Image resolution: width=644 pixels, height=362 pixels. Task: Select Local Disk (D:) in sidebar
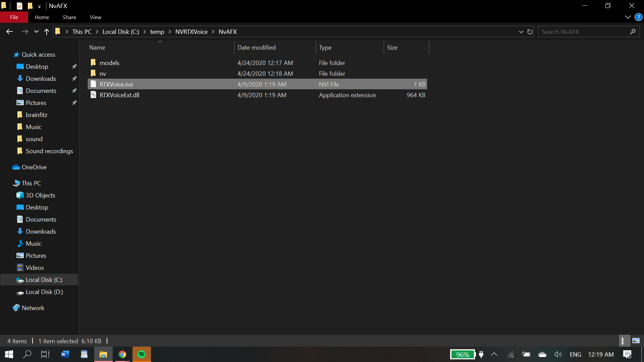44,292
